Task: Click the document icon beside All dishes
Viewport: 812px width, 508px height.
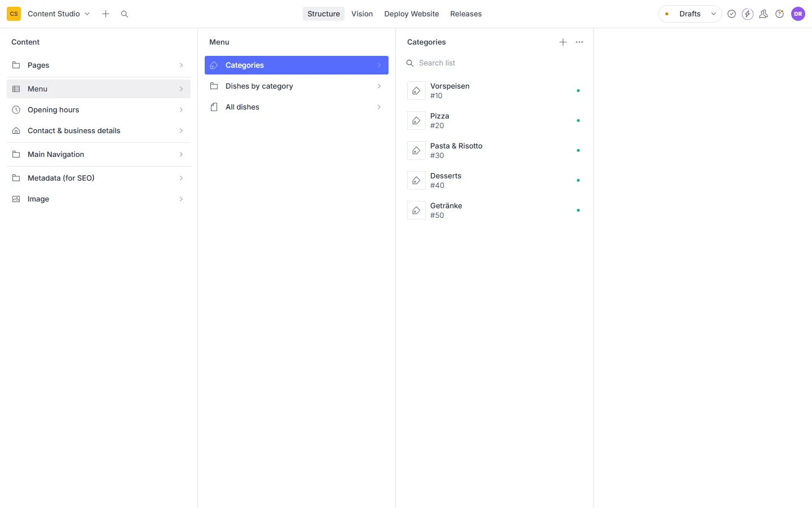Action: coord(214,107)
